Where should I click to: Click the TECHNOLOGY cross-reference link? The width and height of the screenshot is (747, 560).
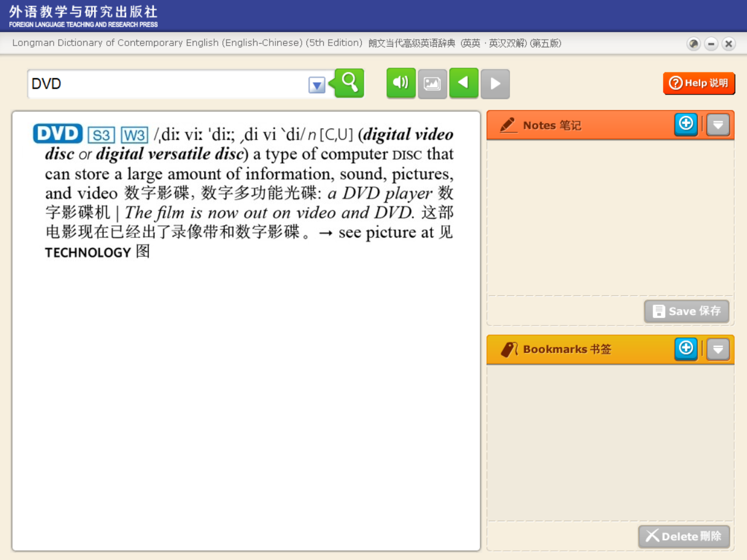click(x=88, y=253)
